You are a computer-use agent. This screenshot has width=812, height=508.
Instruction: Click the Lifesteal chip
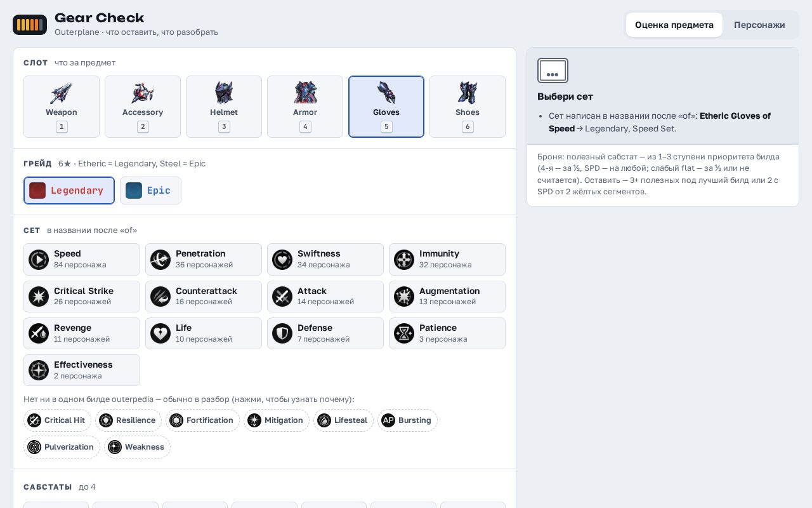(x=343, y=420)
